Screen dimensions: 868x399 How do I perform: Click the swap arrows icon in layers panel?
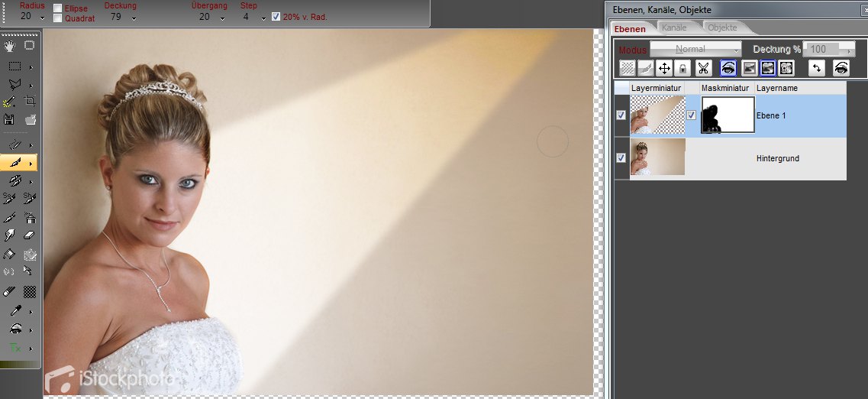817,68
